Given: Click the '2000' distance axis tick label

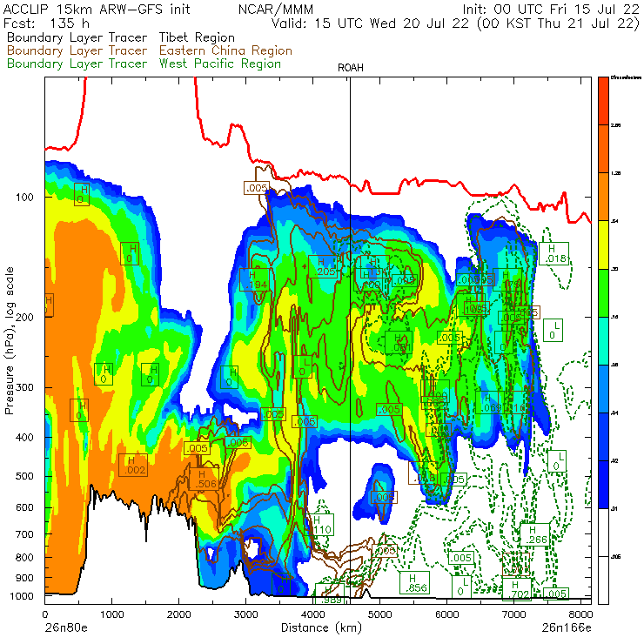Looking at the screenshot, I should [178, 614].
